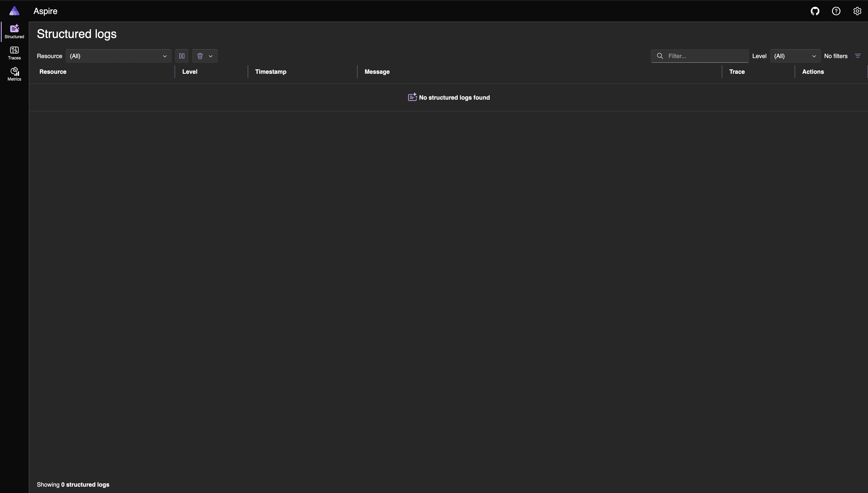Click the Timestamp column header

[x=270, y=72]
